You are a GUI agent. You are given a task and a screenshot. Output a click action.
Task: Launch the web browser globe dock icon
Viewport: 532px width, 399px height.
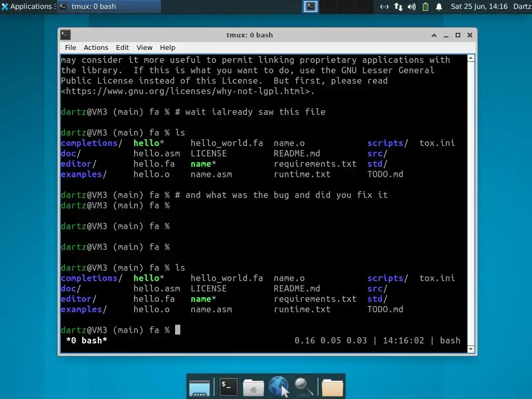pyautogui.click(x=278, y=386)
